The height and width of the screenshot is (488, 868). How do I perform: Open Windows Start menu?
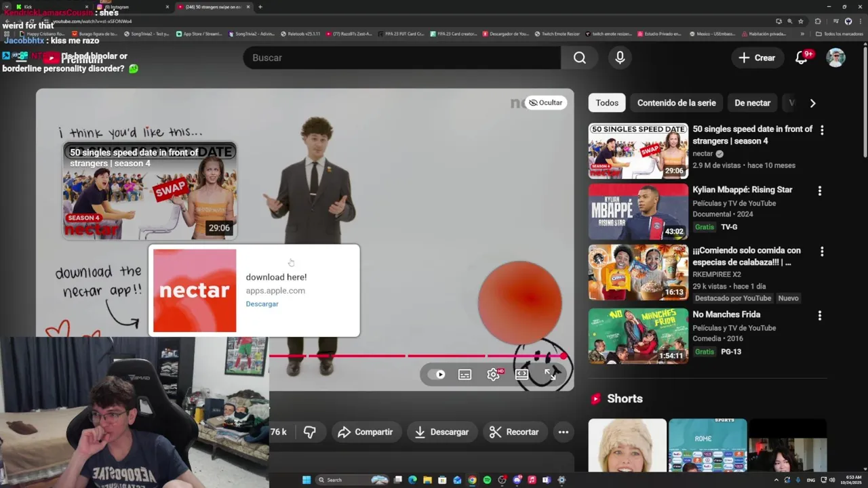coord(307,480)
